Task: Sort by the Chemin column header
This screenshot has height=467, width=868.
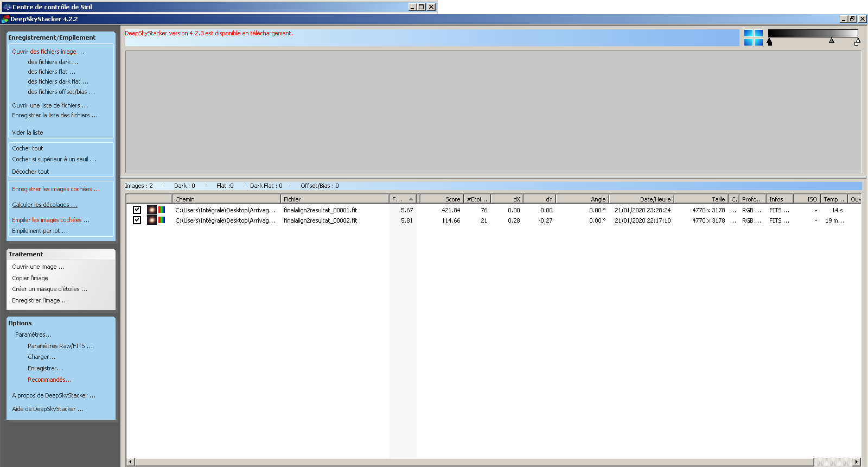Action: pyautogui.click(x=226, y=199)
